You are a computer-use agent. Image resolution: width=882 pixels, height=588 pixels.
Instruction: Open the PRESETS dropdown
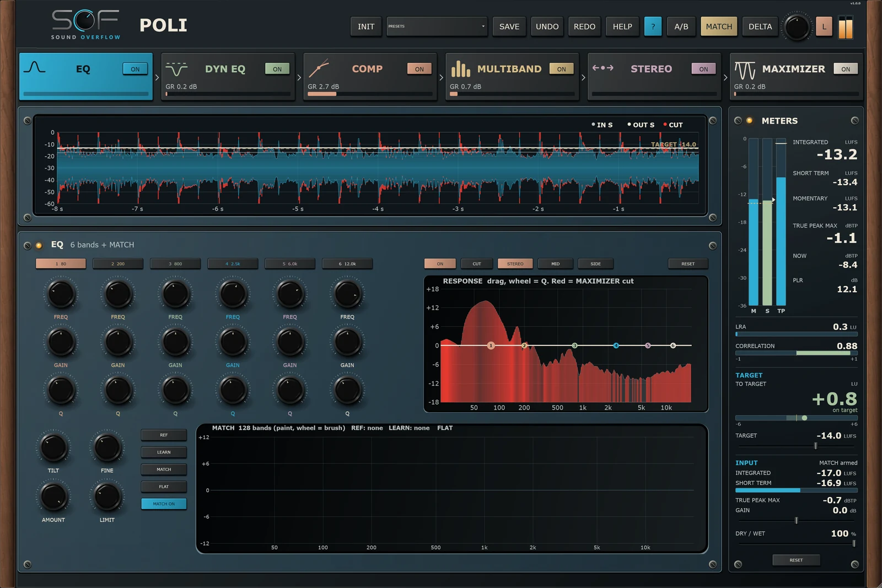click(x=437, y=26)
